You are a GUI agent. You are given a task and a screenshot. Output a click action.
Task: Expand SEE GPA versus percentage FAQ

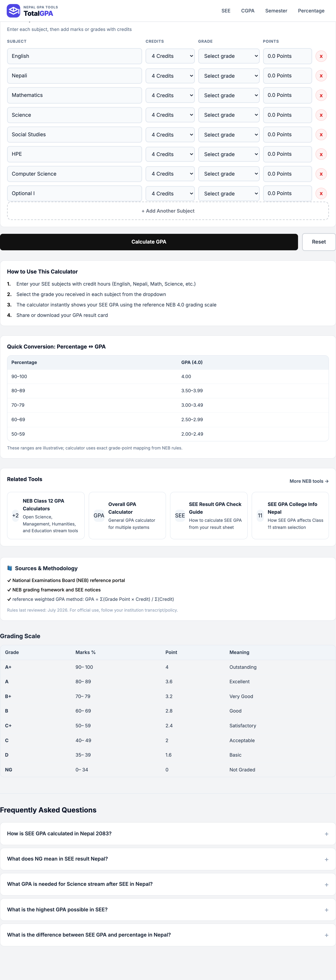[x=168, y=935]
